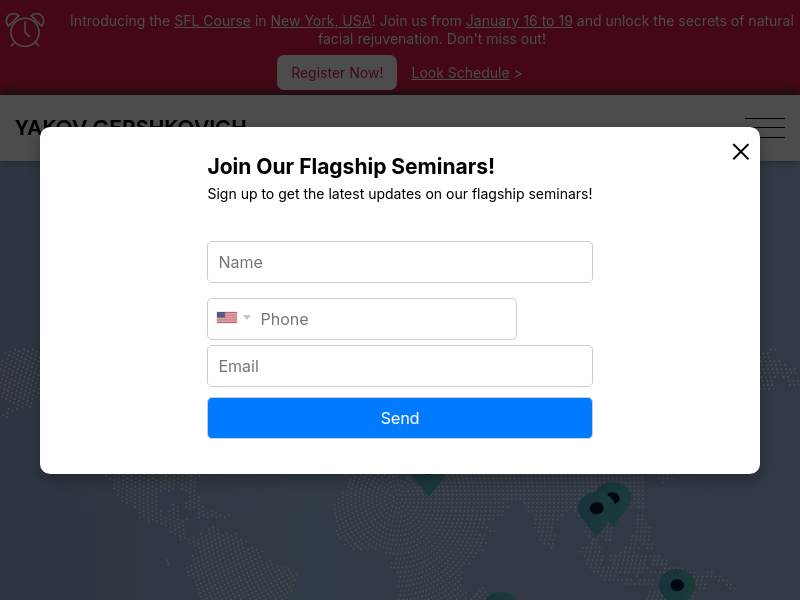Select the map pin below the popup center
Screen dimensions: 800x600
click(x=429, y=484)
